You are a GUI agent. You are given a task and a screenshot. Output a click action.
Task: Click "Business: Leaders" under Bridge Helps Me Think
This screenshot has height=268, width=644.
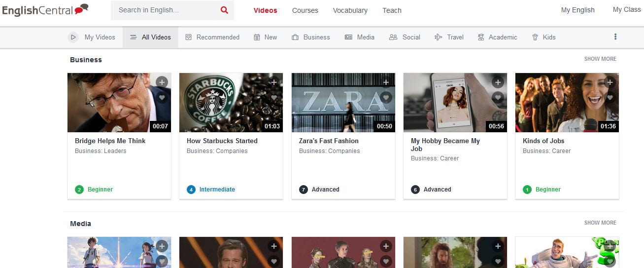click(101, 151)
